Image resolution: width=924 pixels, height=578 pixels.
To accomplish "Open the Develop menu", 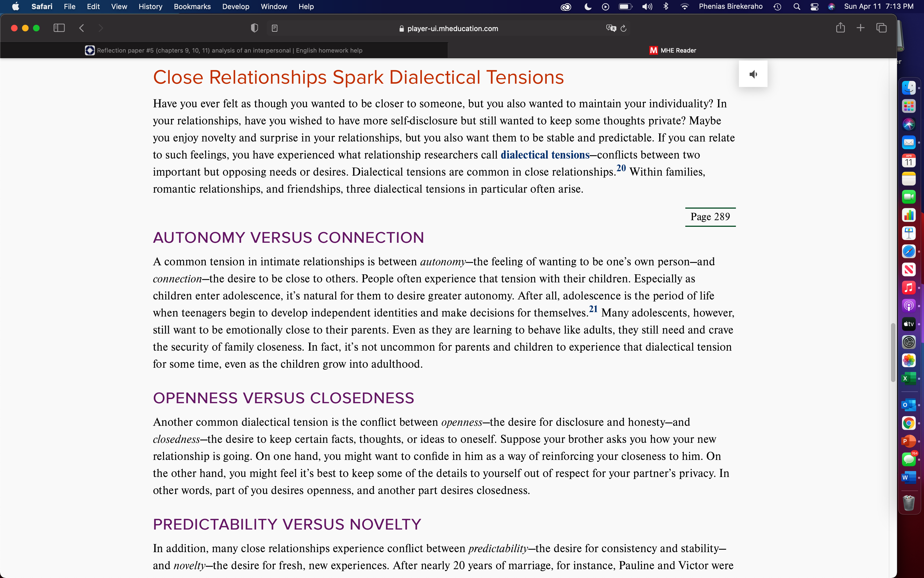I will coord(236,7).
